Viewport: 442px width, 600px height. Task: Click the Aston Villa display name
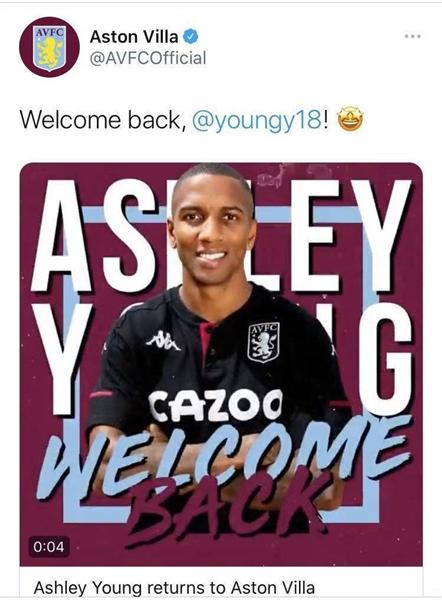coord(134,37)
